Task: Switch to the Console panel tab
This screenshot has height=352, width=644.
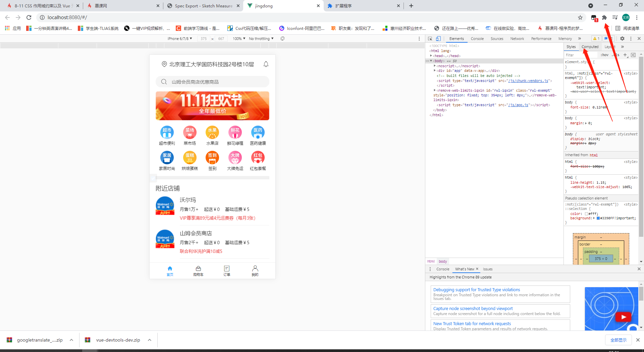Action: point(477,39)
